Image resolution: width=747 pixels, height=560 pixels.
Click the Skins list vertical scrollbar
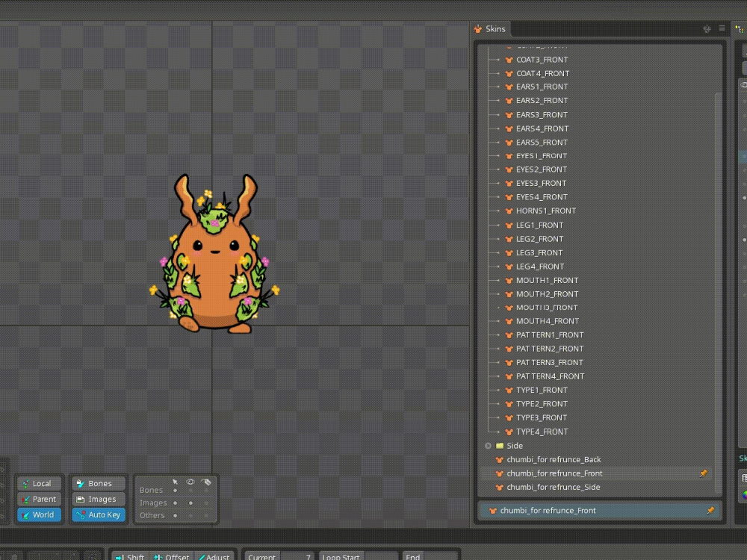pos(719,293)
